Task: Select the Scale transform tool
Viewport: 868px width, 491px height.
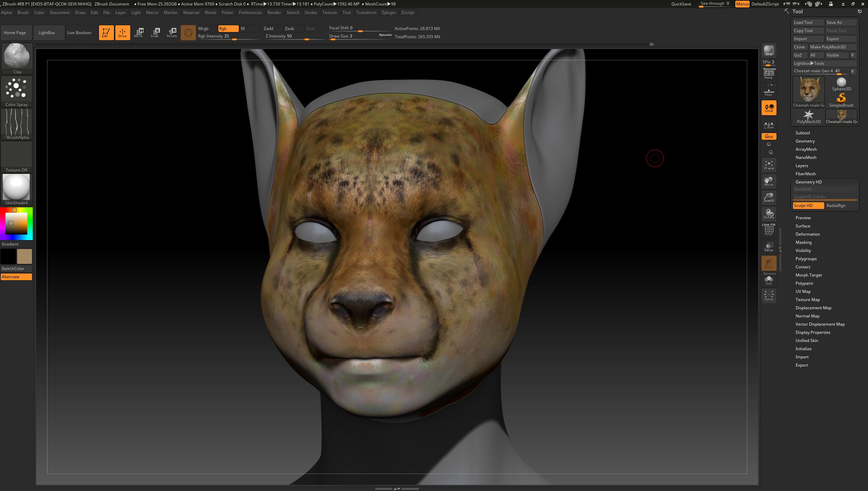Action: click(x=155, y=33)
